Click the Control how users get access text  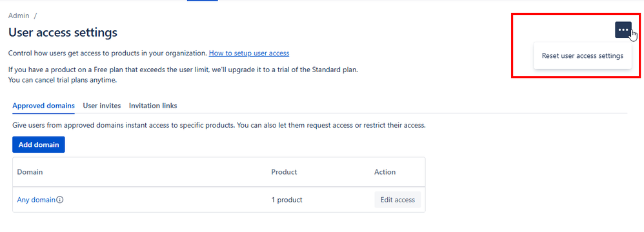[x=108, y=53]
